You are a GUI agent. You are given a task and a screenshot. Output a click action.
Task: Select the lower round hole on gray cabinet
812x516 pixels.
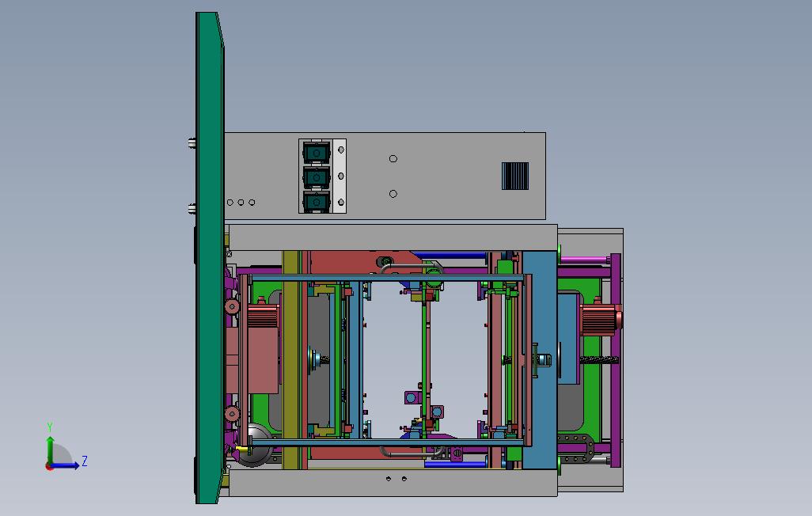click(393, 194)
